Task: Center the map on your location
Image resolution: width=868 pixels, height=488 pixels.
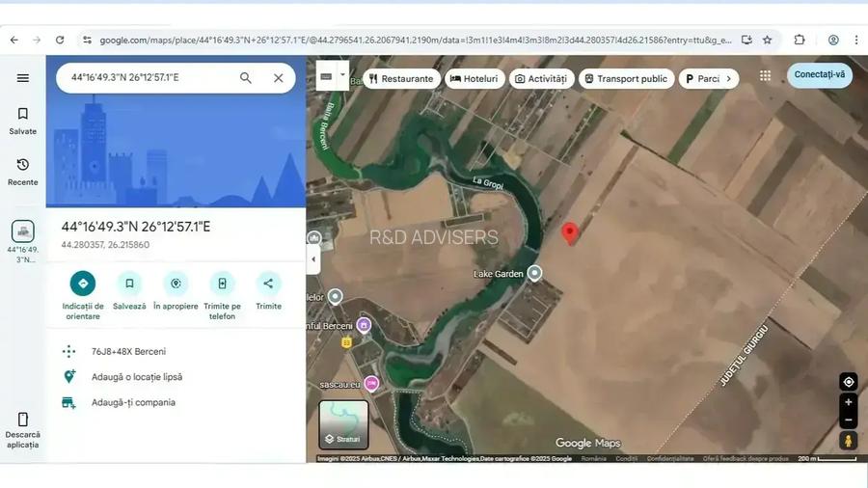Action: pyautogui.click(x=848, y=382)
